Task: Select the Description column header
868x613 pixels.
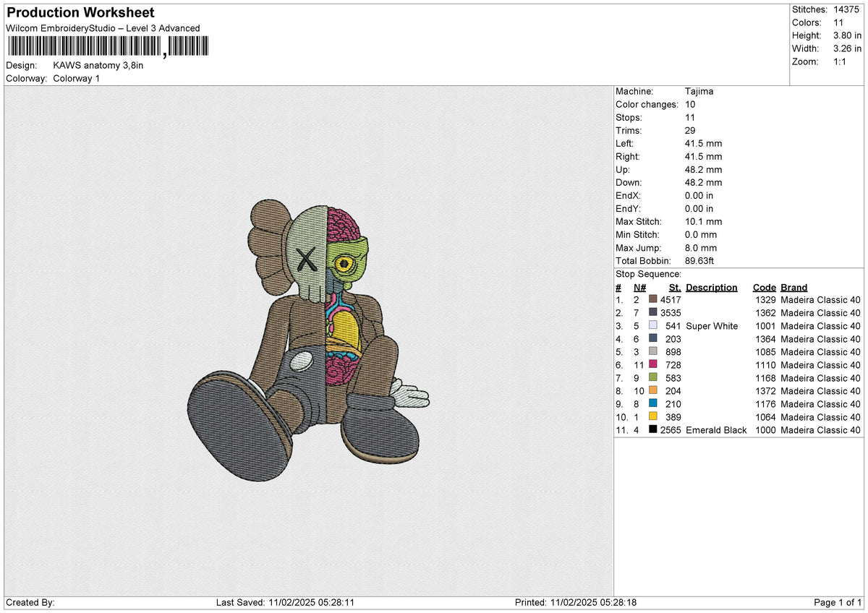Action: click(x=712, y=287)
